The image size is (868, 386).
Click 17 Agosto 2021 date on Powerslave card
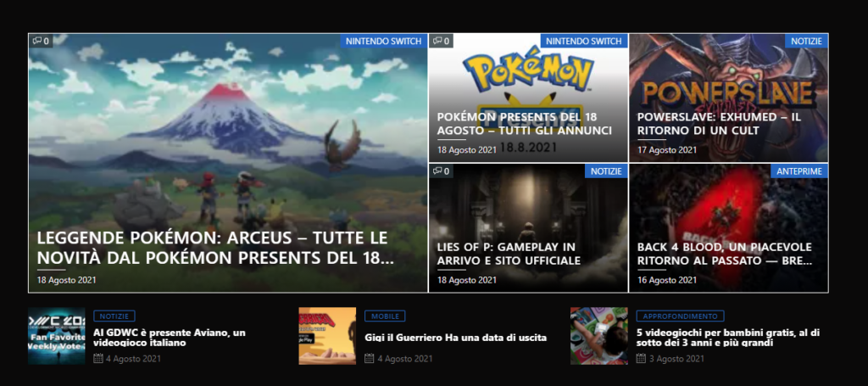click(667, 150)
